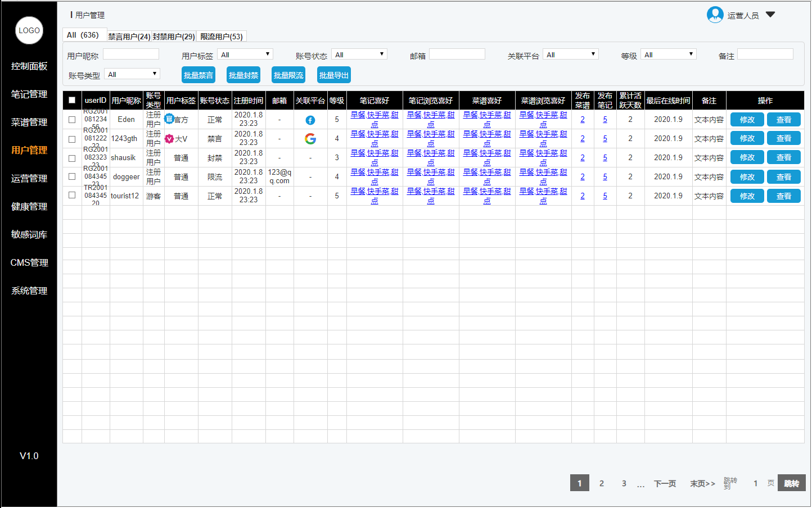Screen dimensions: 812x508
Task: Open the user menu arrow beside 运营人员
Action: coord(770,15)
